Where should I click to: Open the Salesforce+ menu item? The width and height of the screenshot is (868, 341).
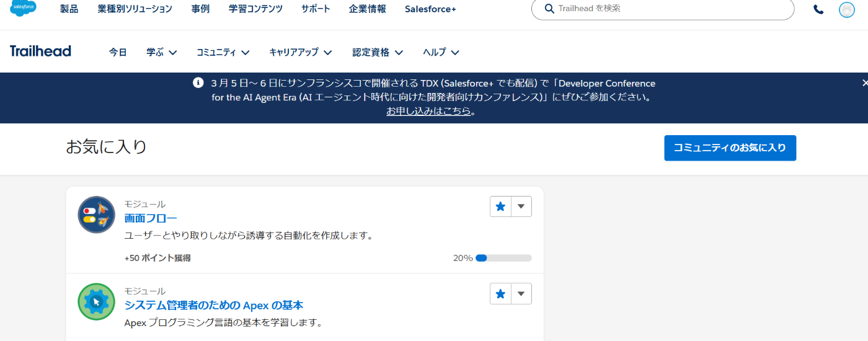tap(430, 9)
